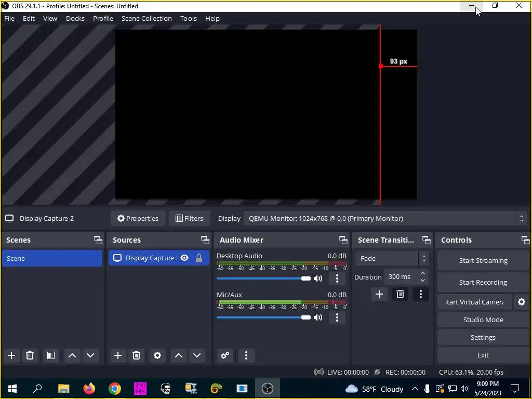Open the Edit menu

(x=29, y=18)
